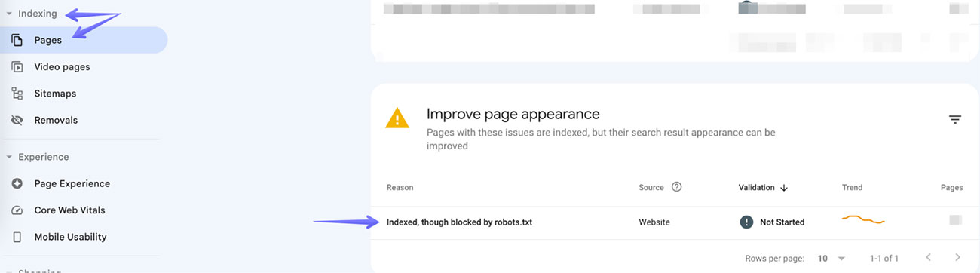The width and height of the screenshot is (980, 273).
Task: Click the orange trend sparkline
Action: coord(863,219)
